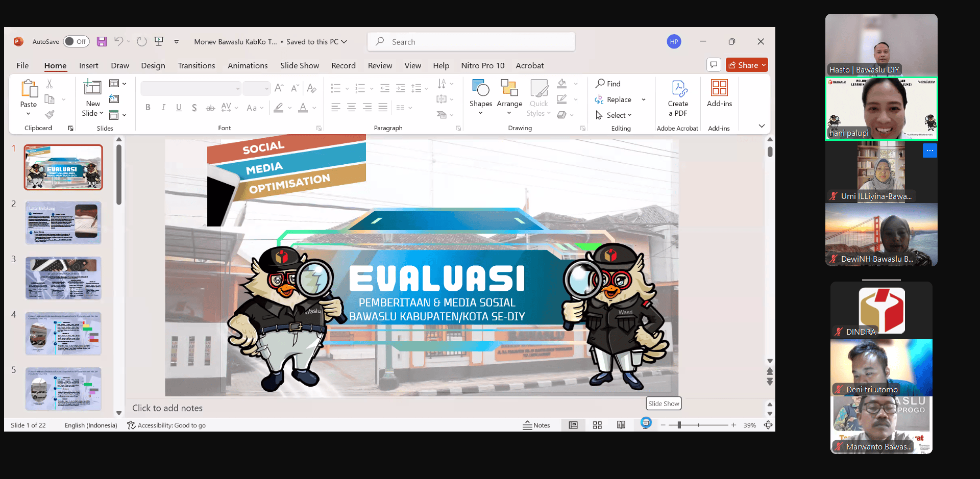980x479 pixels.
Task: Collapse the ribbon with the chevron
Action: pyautogui.click(x=762, y=126)
